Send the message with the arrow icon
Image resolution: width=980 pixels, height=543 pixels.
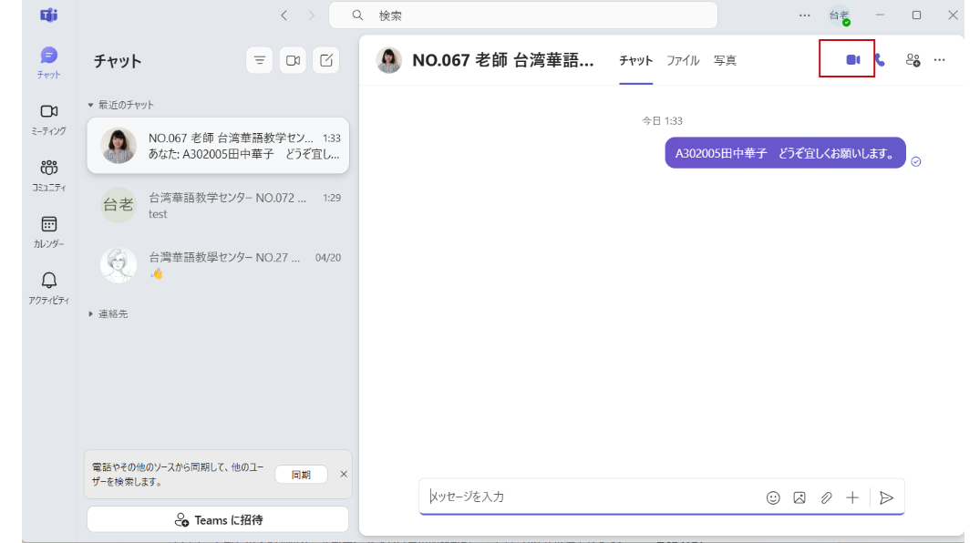tap(886, 497)
